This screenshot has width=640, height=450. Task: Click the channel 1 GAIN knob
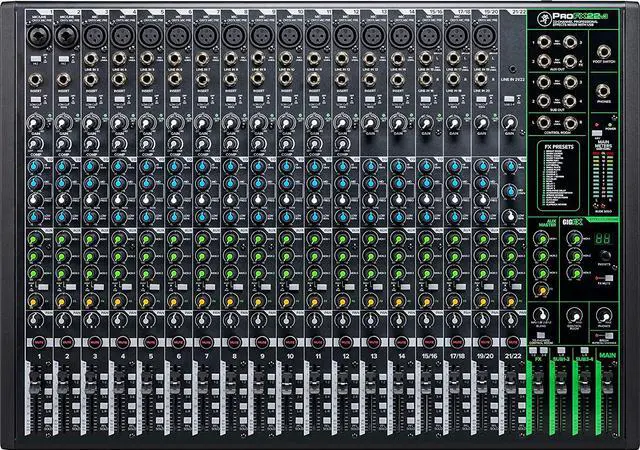click(x=35, y=123)
